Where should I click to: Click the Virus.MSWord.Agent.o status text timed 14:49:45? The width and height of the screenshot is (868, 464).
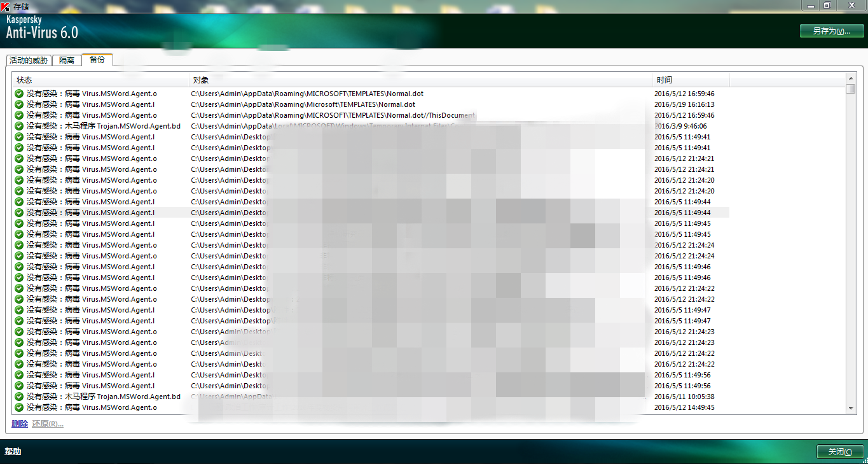[92, 407]
